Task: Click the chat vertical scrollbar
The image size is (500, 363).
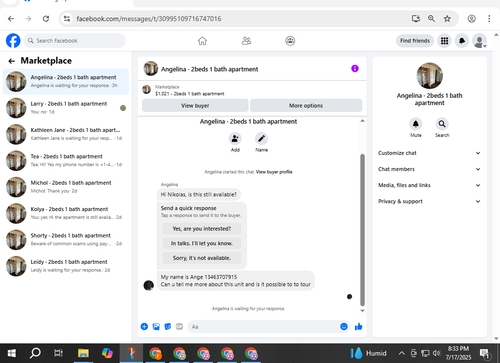Action: [362, 230]
